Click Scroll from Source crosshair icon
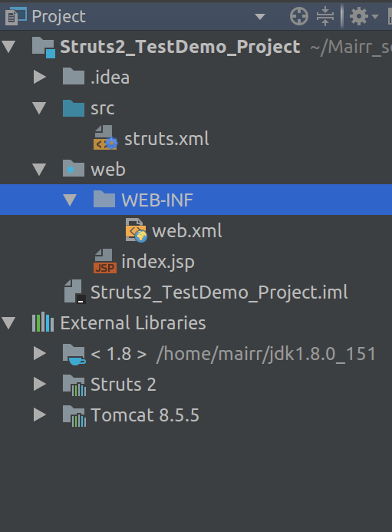The image size is (392, 532). coord(298,16)
